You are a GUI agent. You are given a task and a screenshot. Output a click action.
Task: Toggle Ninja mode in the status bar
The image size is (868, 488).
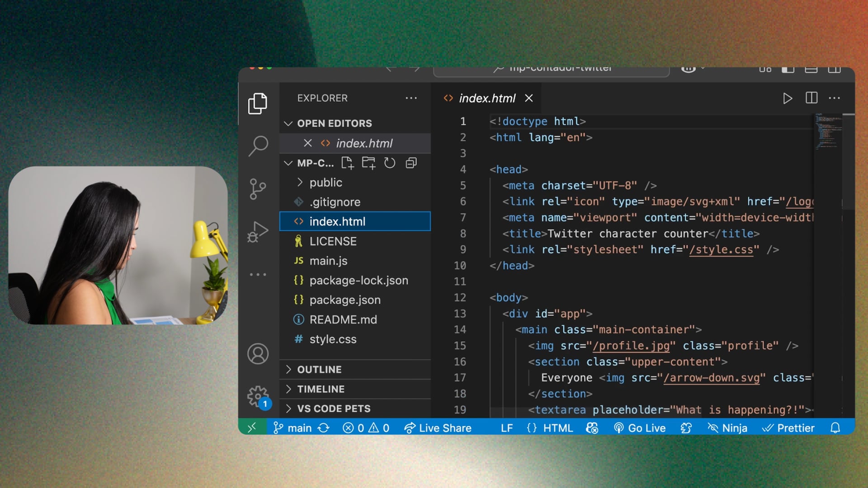[727, 428]
